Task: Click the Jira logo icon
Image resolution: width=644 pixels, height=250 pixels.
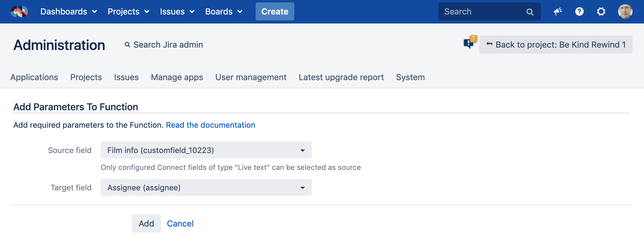Action: tap(19, 12)
